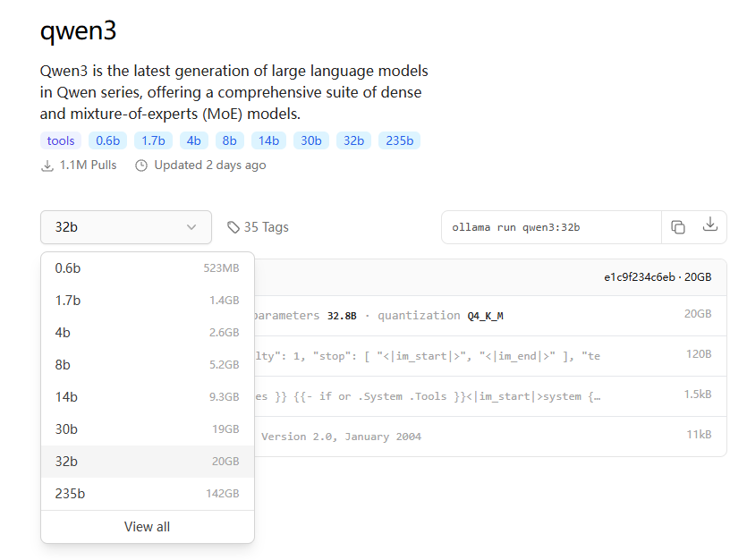This screenshot has height=560, width=747.
Task: Click the 8b tag badge
Action: (x=230, y=141)
